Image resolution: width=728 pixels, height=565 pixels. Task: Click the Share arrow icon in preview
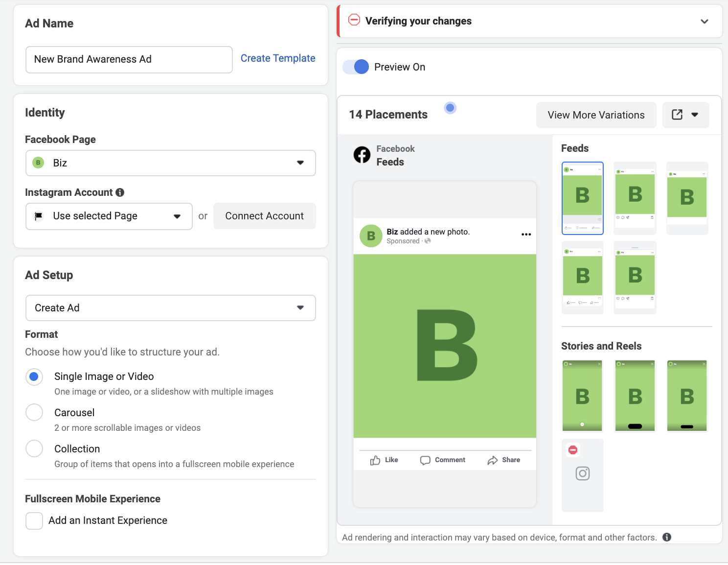(x=492, y=460)
